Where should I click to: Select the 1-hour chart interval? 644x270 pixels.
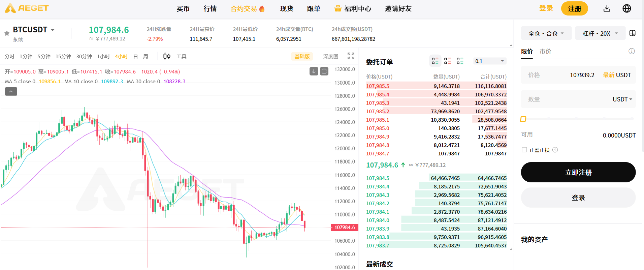click(x=103, y=56)
